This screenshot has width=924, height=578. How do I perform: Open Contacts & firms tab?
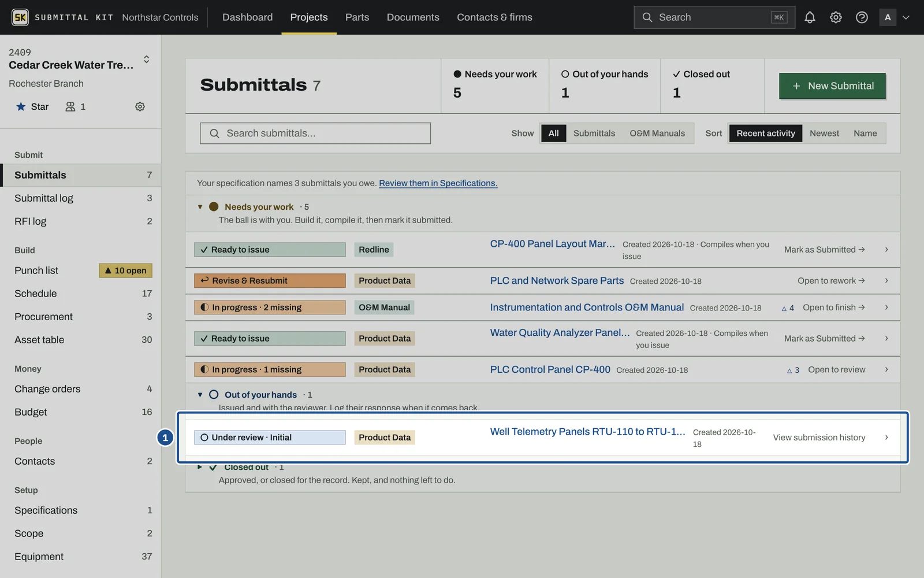tap(494, 17)
